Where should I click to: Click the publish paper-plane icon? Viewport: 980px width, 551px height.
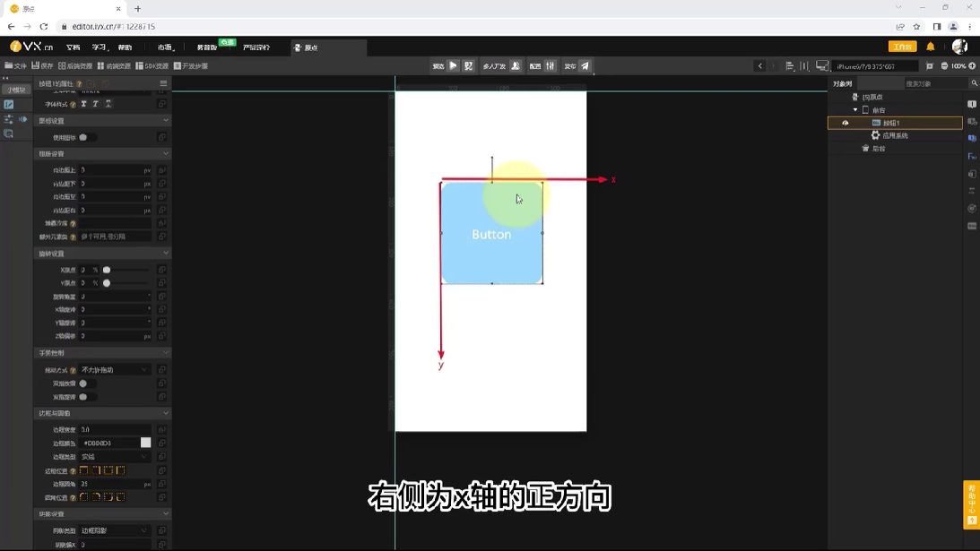[585, 65]
